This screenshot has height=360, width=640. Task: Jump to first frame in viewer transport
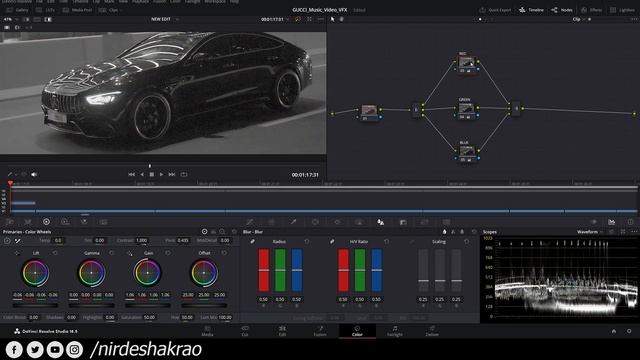pos(131,174)
